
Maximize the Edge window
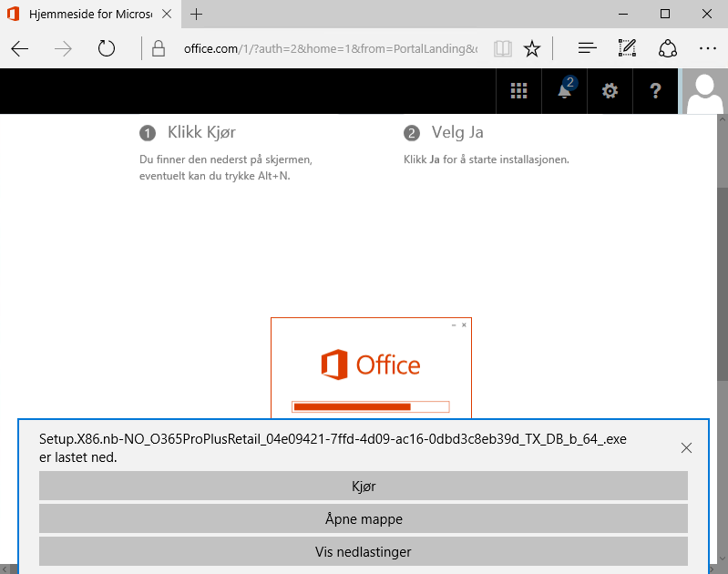click(x=665, y=14)
